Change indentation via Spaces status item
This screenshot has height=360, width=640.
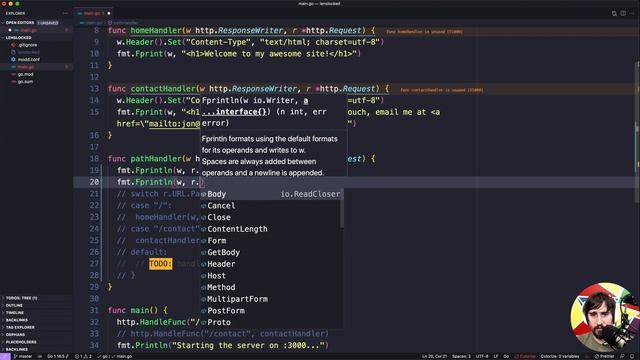(461, 356)
